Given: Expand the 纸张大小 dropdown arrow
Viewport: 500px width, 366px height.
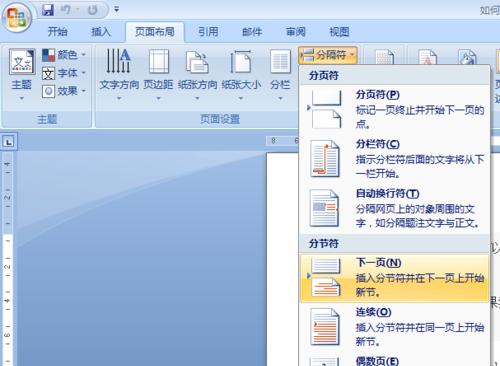Looking at the screenshot, I should tap(241, 98).
